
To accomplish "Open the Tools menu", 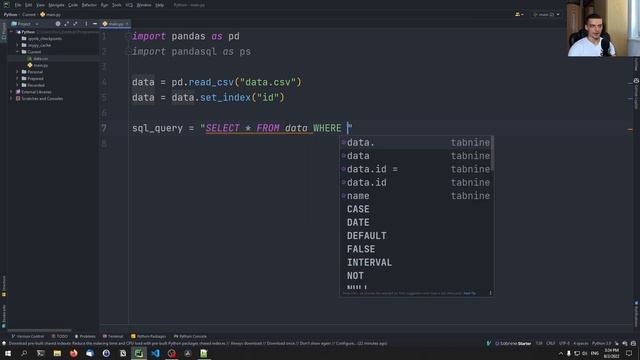I will tap(116, 5).
